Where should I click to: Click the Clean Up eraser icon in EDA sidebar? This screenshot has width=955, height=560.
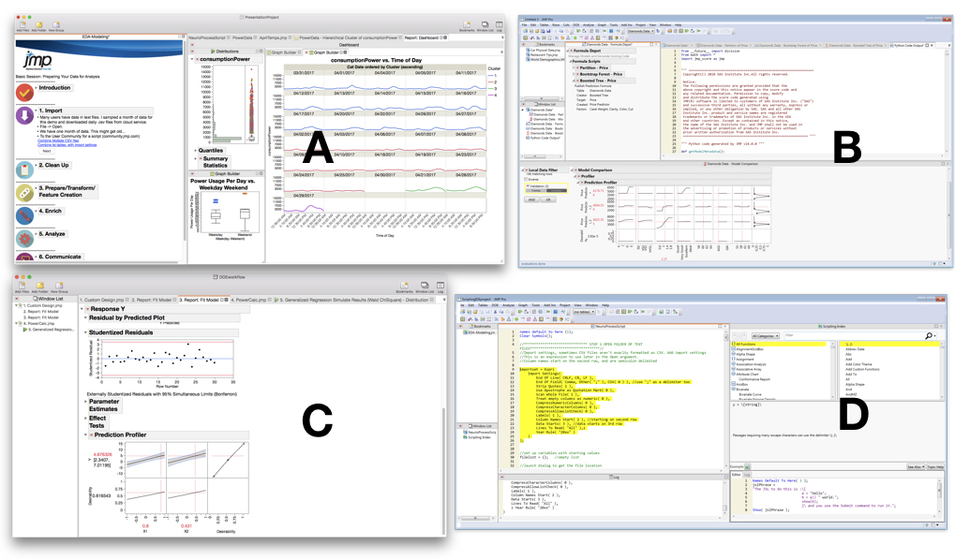pos(23,169)
